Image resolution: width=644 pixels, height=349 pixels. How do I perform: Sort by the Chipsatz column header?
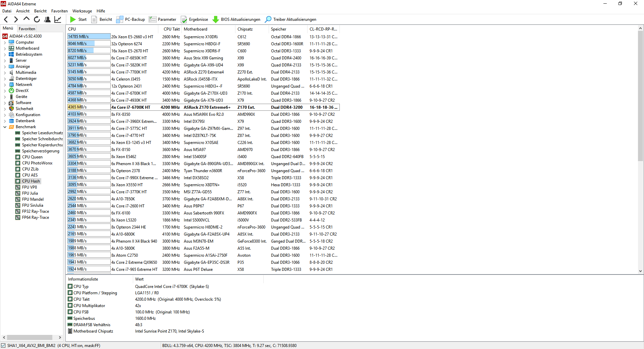[252, 29]
